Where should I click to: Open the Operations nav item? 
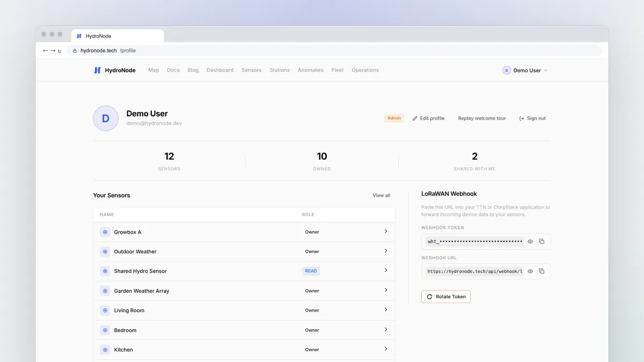(x=365, y=70)
